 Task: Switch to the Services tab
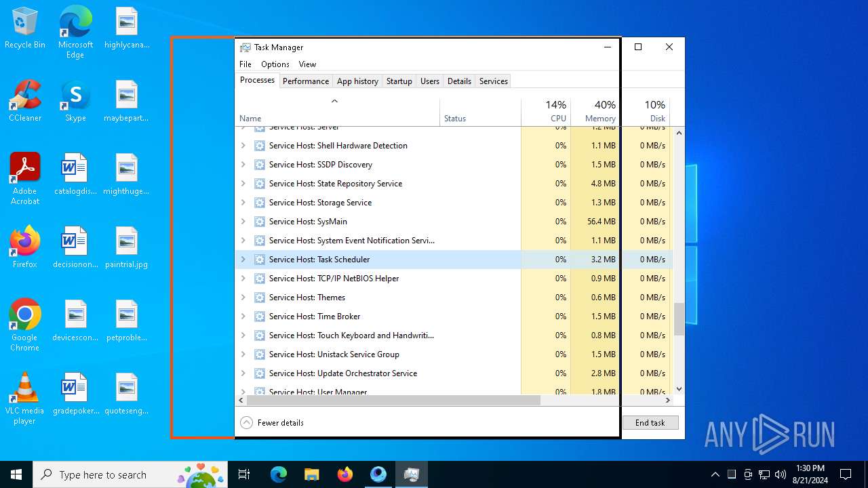click(x=494, y=81)
